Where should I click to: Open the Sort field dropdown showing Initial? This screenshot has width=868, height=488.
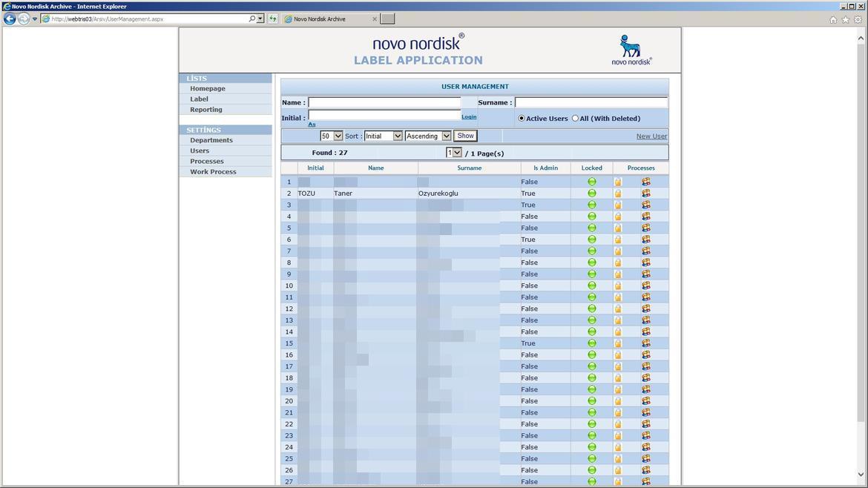[x=383, y=136]
